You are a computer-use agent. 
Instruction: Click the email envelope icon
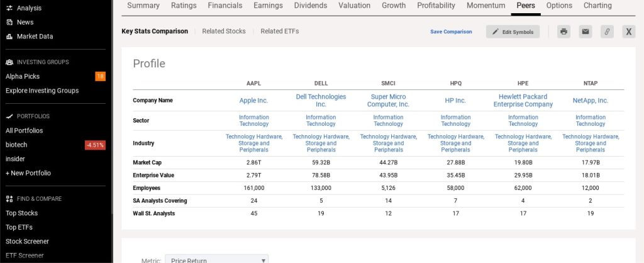(x=585, y=31)
